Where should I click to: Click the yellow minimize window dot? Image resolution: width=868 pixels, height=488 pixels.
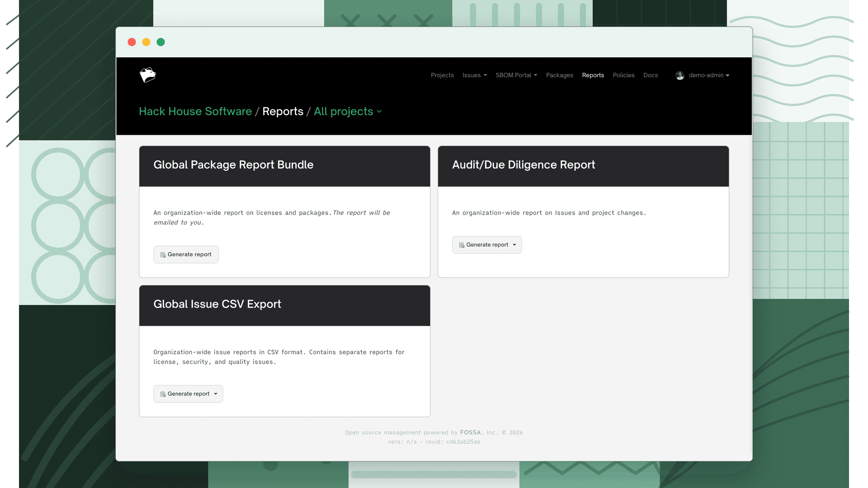tap(146, 42)
